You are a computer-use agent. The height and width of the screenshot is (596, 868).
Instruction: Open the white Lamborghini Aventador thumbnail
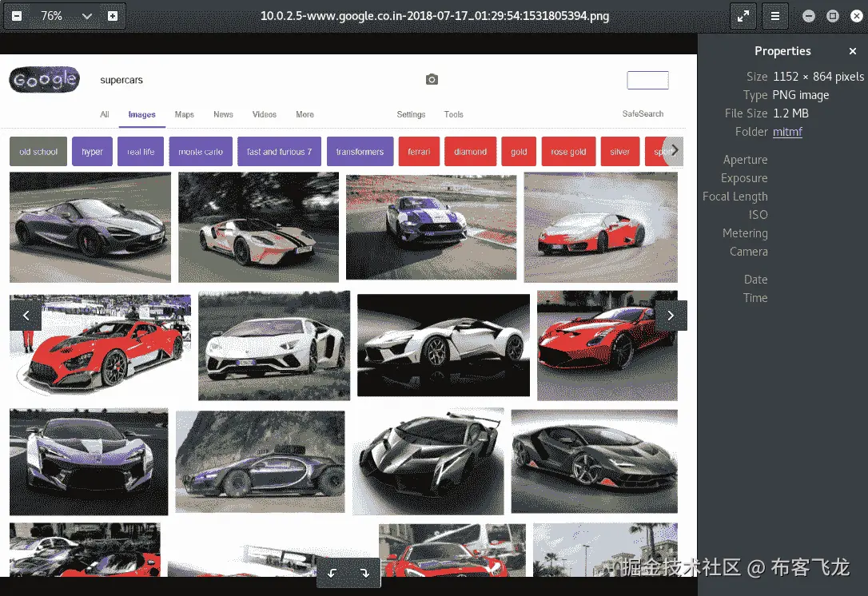(274, 346)
